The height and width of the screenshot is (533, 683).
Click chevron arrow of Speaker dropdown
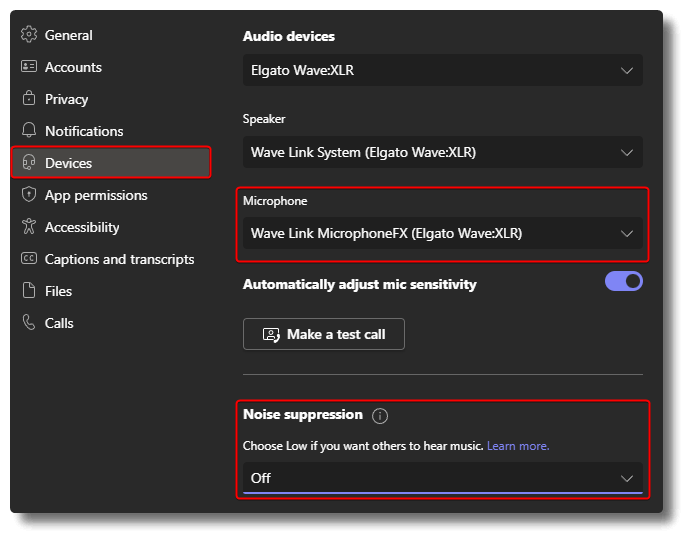pyautogui.click(x=627, y=152)
